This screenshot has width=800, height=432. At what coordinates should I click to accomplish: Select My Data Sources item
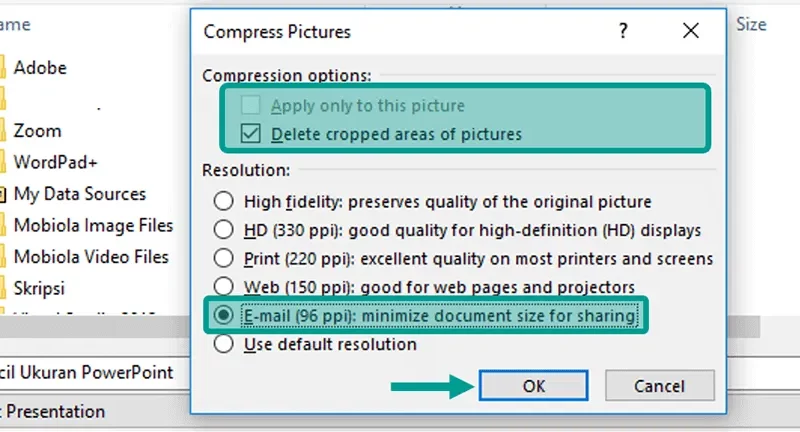pos(80,194)
